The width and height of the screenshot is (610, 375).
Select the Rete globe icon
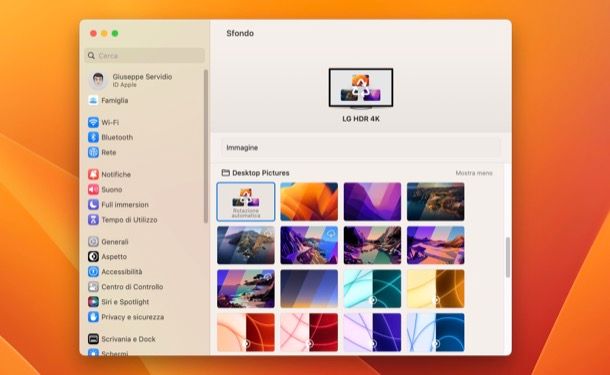coord(93,152)
